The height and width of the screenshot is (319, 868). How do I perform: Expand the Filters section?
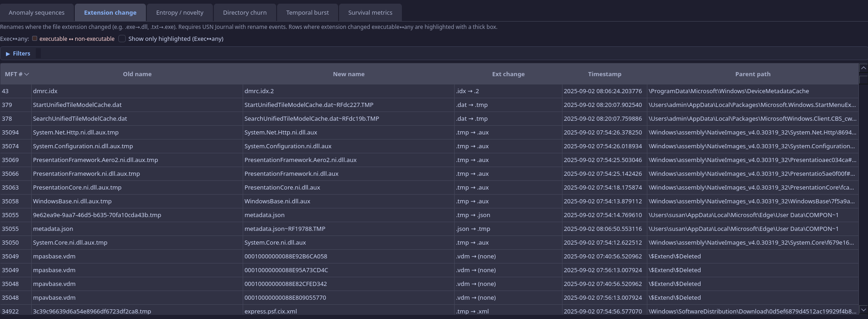(x=18, y=54)
